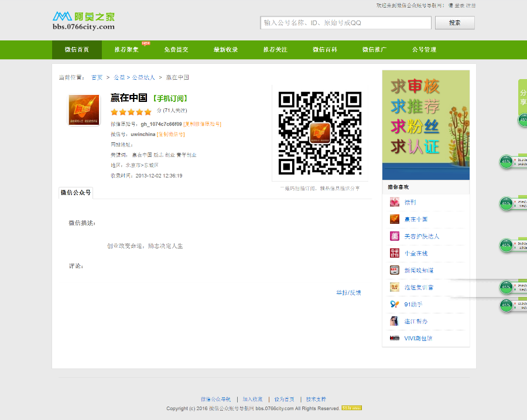Open the 泡妞集训营 text link
The image size is (527, 420).
click(x=419, y=287)
